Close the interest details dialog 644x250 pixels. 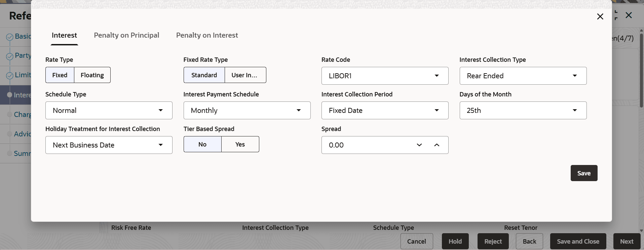600,16
